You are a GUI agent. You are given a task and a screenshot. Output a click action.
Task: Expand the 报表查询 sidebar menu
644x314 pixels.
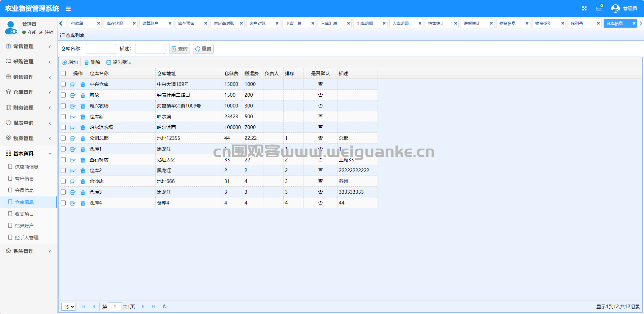point(29,123)
